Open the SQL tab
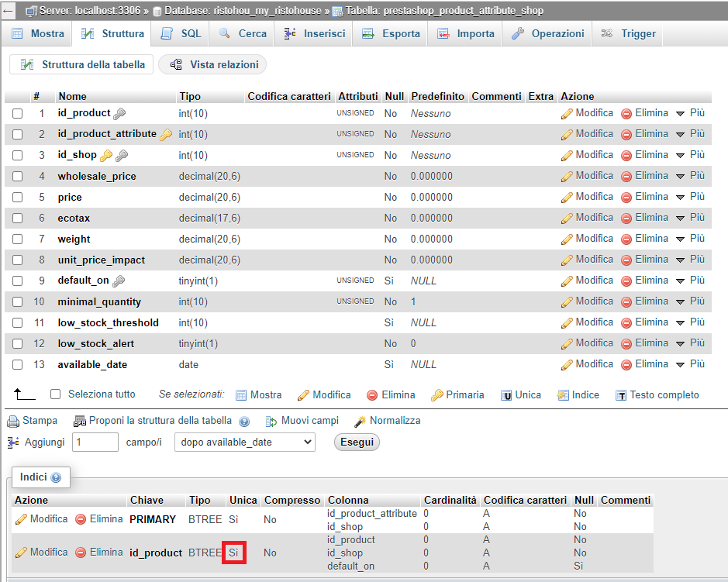 click(x=181, y=34)
